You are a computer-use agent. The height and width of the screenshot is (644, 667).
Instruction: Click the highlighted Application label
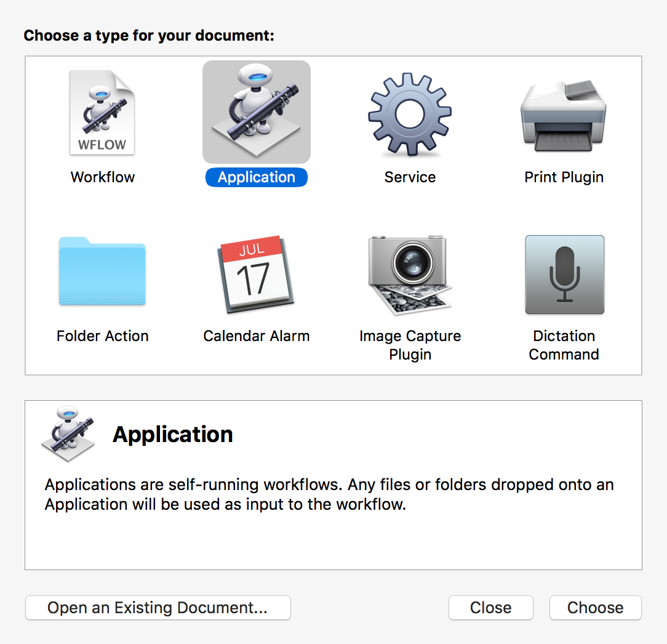coord(257,177)
